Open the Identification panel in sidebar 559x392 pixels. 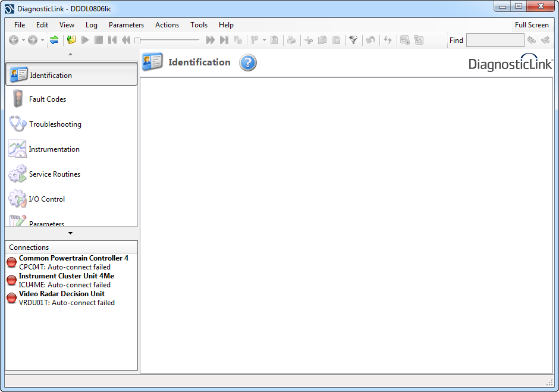coord(71,75)
